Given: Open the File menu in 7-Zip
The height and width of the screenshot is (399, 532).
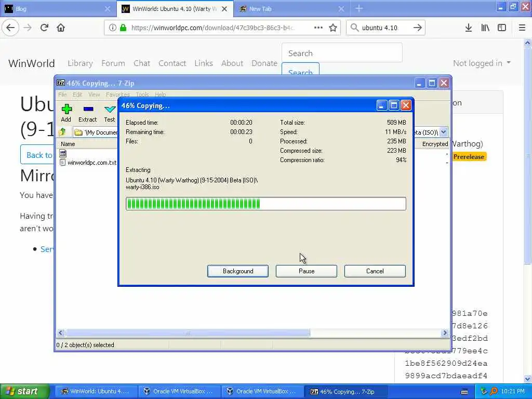Looking at the screenshot, I should [62, 95].
